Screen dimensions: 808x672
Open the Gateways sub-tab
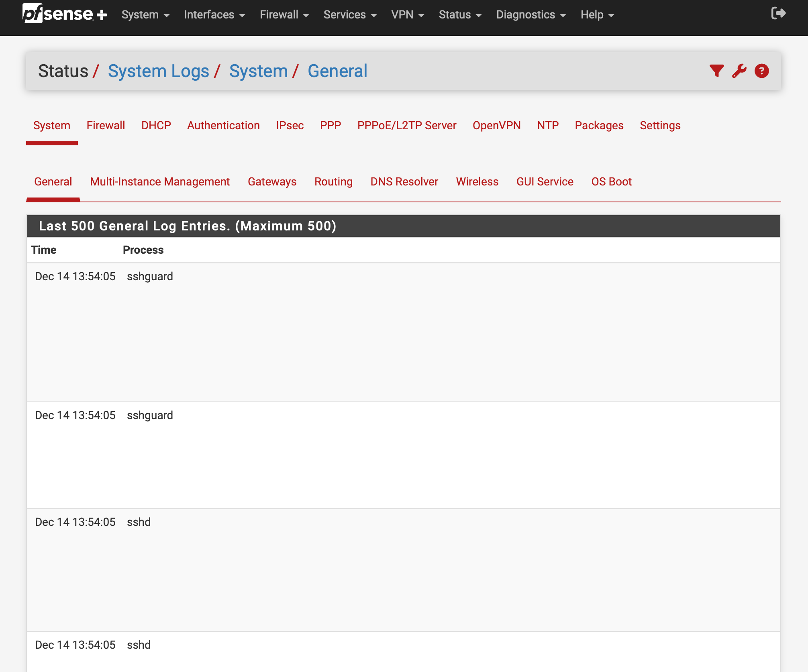[272, 182]
